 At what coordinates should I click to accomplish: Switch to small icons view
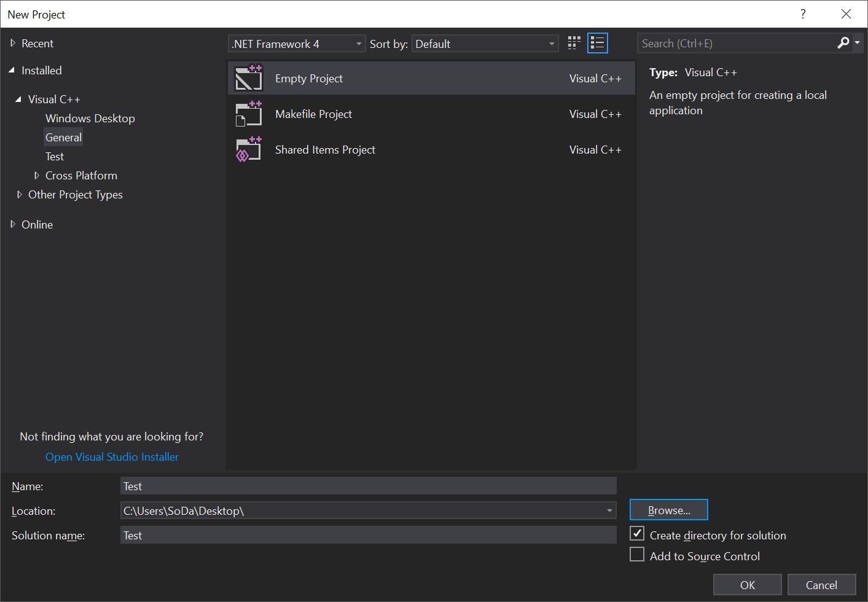pyautogui.click(x=574, y=43)
